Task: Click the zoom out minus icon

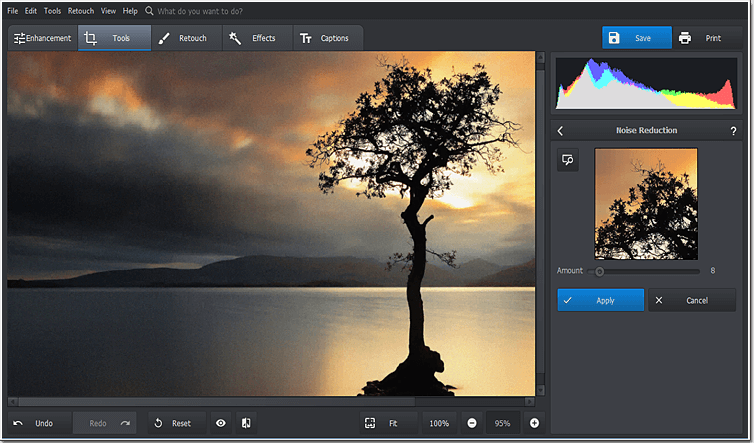Action: coord(472,423)
